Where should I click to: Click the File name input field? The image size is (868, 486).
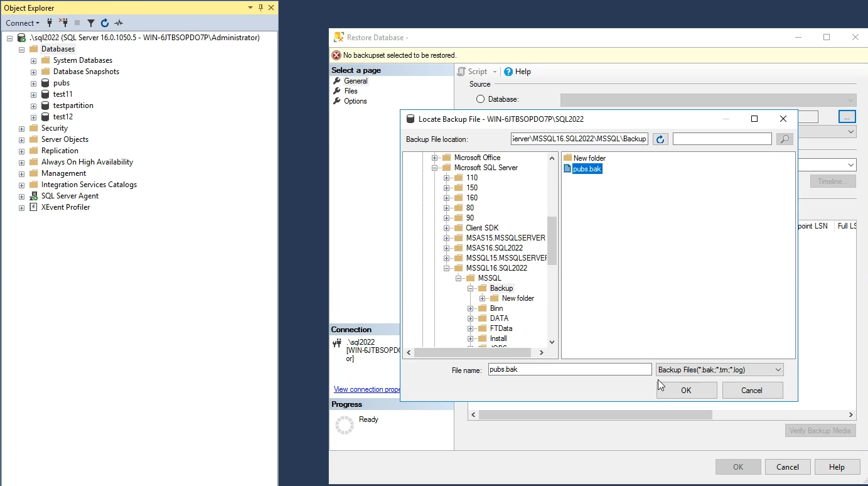(x=570, y=369)
